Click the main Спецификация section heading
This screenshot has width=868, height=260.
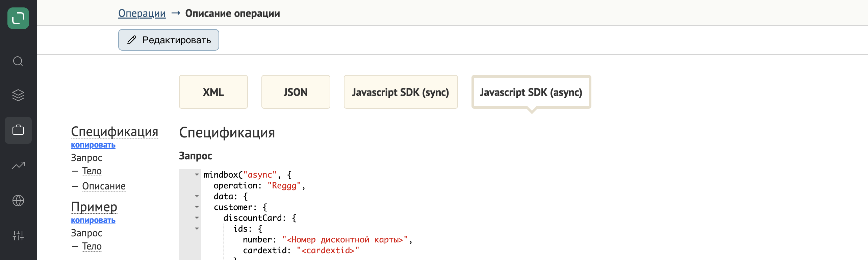[227, 132]
